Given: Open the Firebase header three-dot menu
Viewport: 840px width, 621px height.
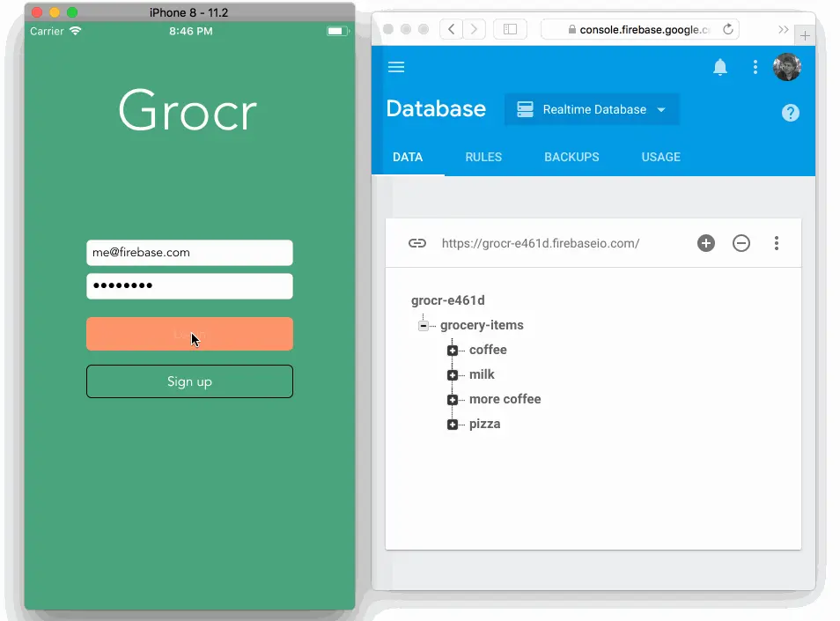Looking at the screenshot, I should pyautogui.click(x=755, y=67).
